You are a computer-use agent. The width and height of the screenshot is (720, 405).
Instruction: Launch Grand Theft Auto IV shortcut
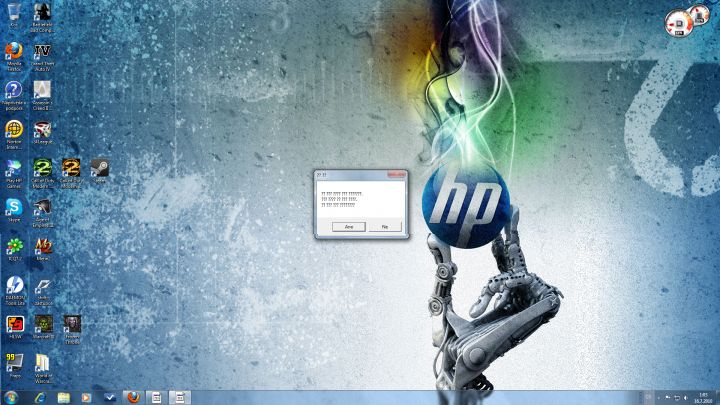point(42,56)
